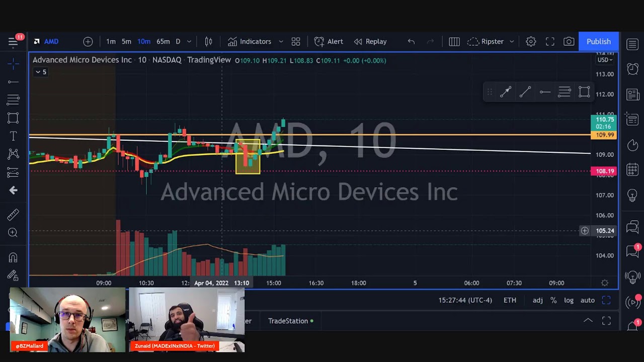Enter fullscreen mode from top toolbar
Screen dimensions: 644x362
[550, 42]
